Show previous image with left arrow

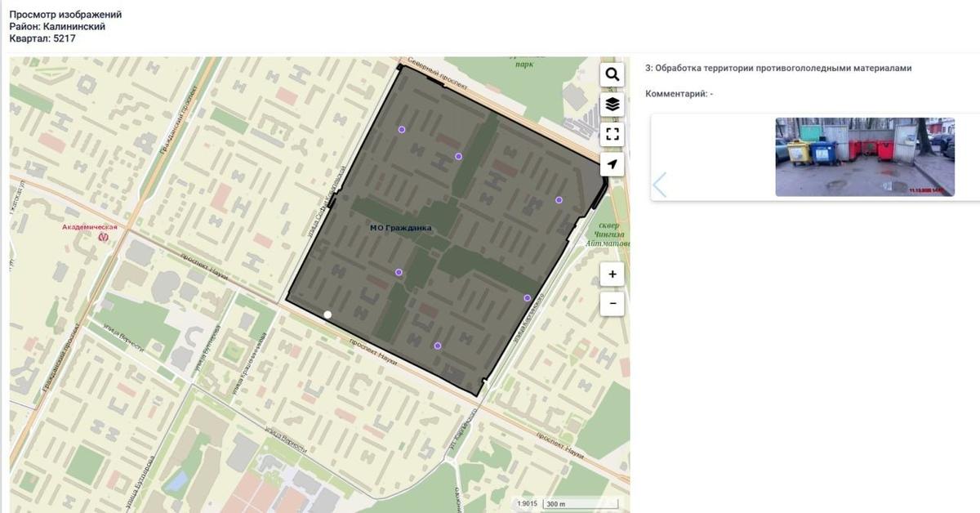point(660,185)
